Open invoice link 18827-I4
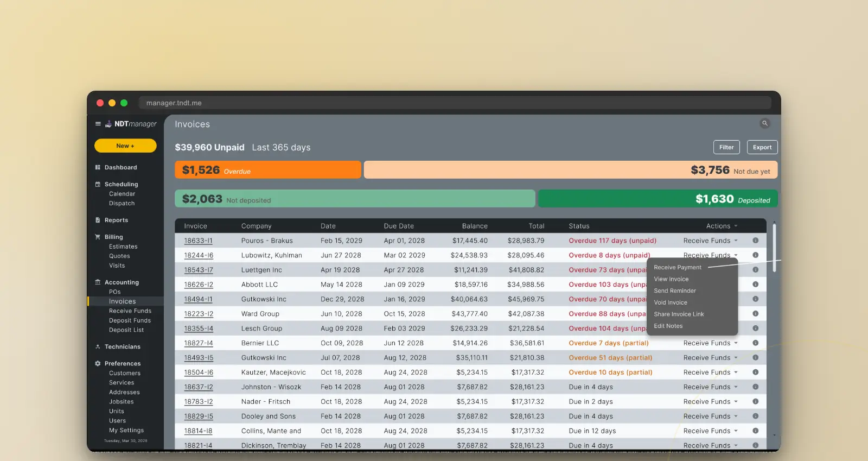 (x=199, y=343)
